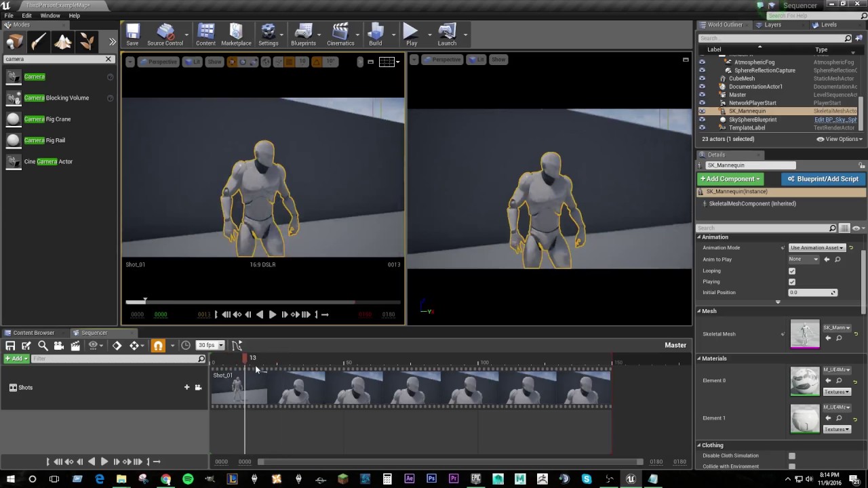Uncheck the Playing checkbox
Screen dimensions: 868x488
(x=791, y=282)
